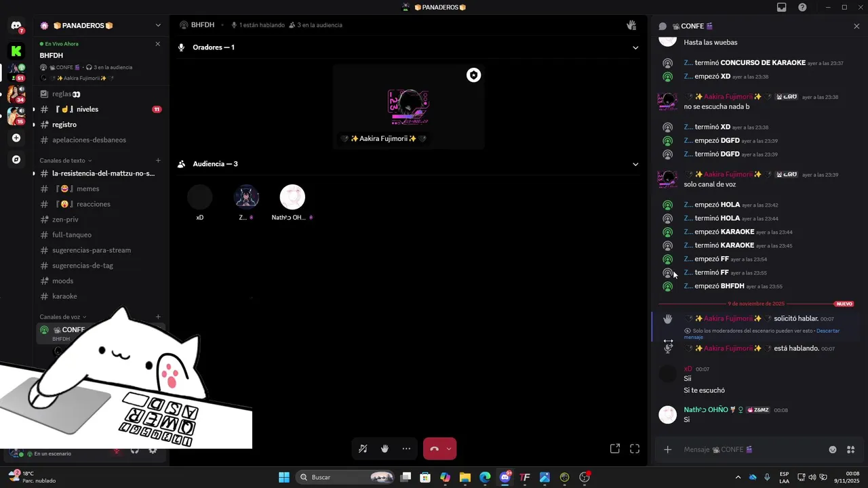Screen dimensions: 868x488
Task: Pop out the stage window
Action: point(615,449)
